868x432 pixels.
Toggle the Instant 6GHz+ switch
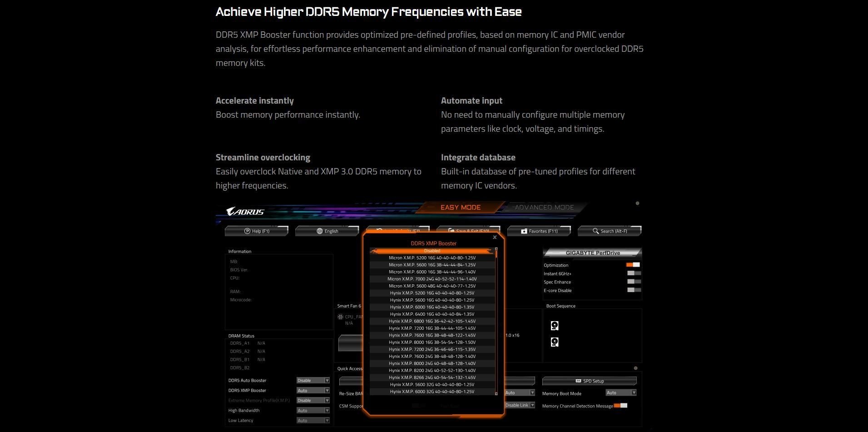634,273
